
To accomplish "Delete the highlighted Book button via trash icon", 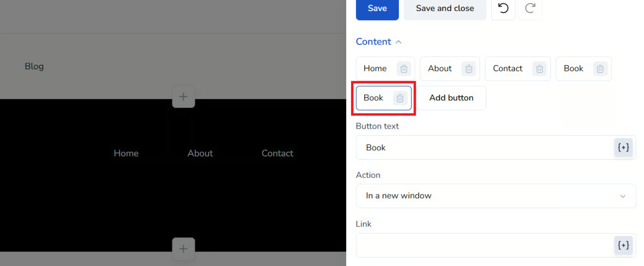I will pos(400,98).
